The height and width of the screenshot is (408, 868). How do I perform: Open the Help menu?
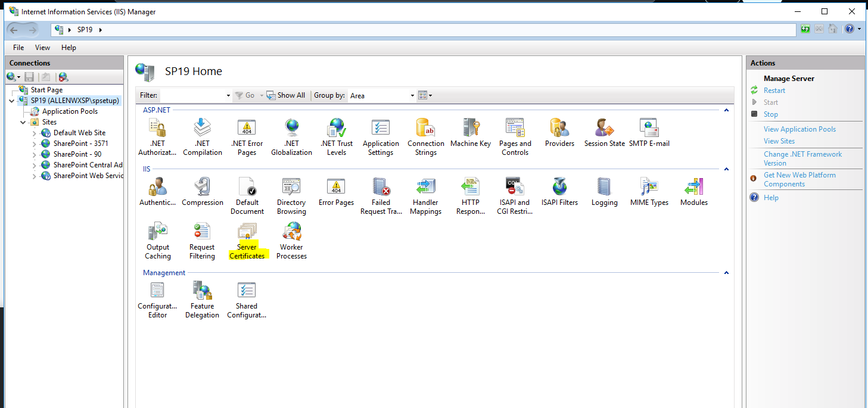(69, 48)
